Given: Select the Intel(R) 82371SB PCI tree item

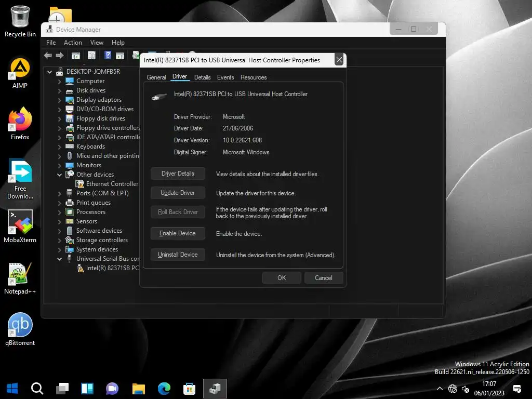Looking at the screenshot, I should (x=112, y=268).
